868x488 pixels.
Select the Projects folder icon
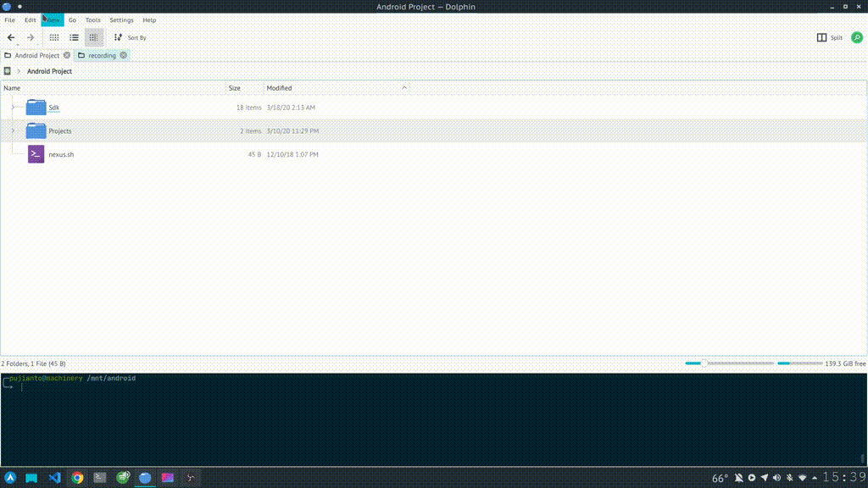click(36, 131)
